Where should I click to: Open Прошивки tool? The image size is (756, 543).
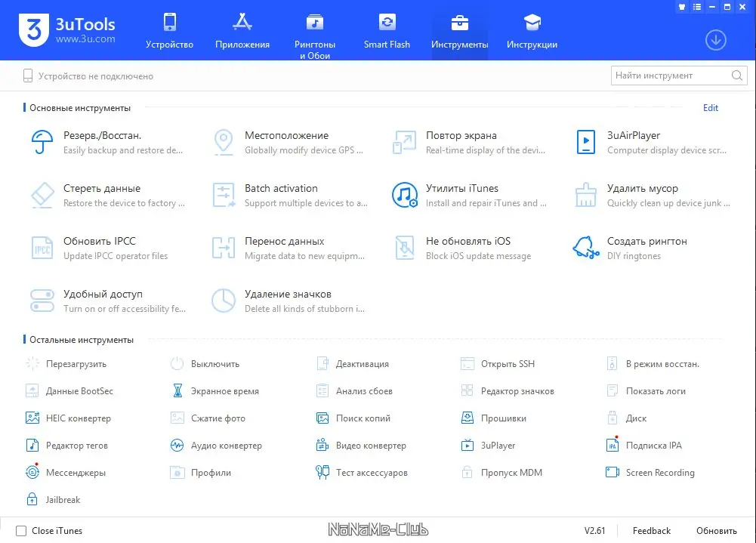(494, 418)
